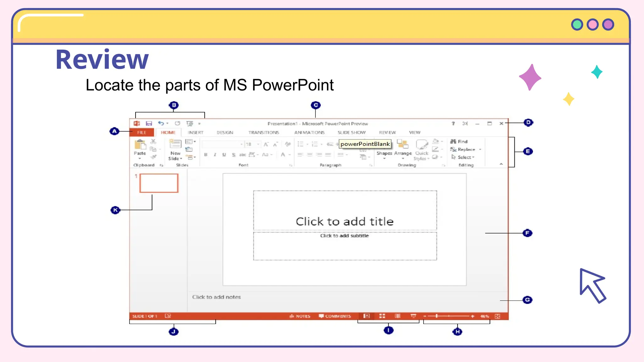
Task: Click the Undo arrow icon
Action: coord(161,123)
